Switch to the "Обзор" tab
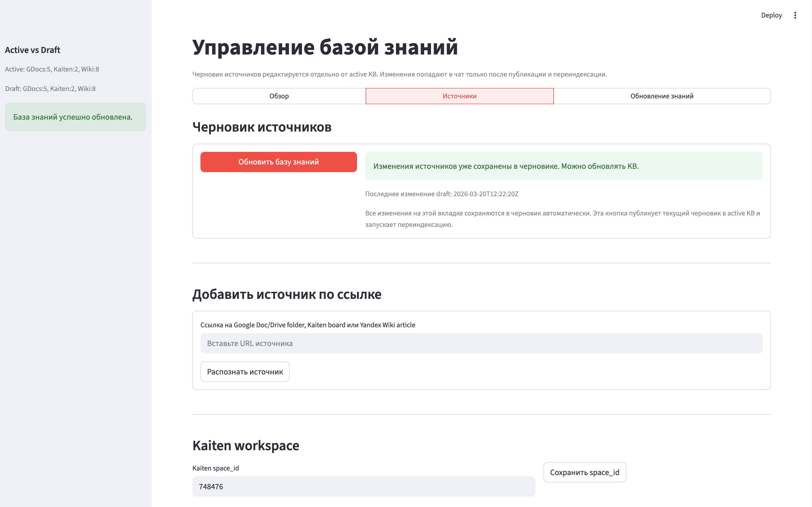Viewport: 812px width, 507px height. pos(279,96)
